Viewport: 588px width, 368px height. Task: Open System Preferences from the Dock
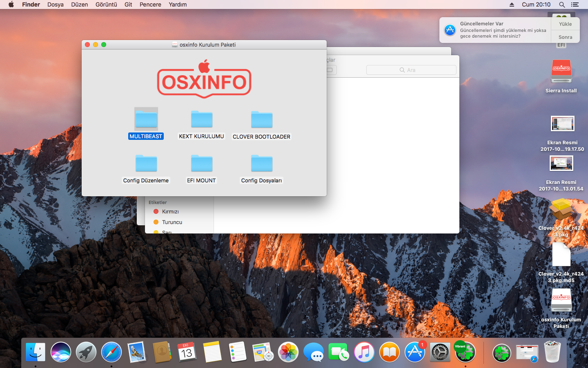(440, 352)
